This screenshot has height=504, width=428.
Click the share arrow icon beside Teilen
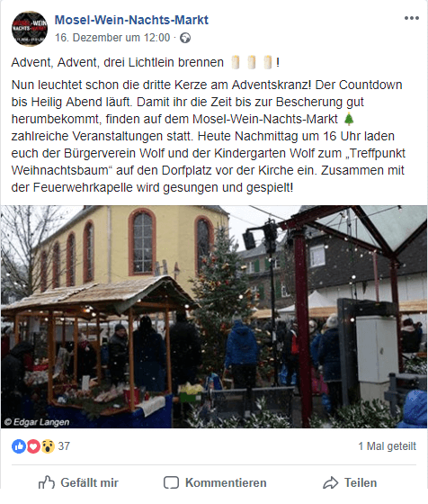330,482
